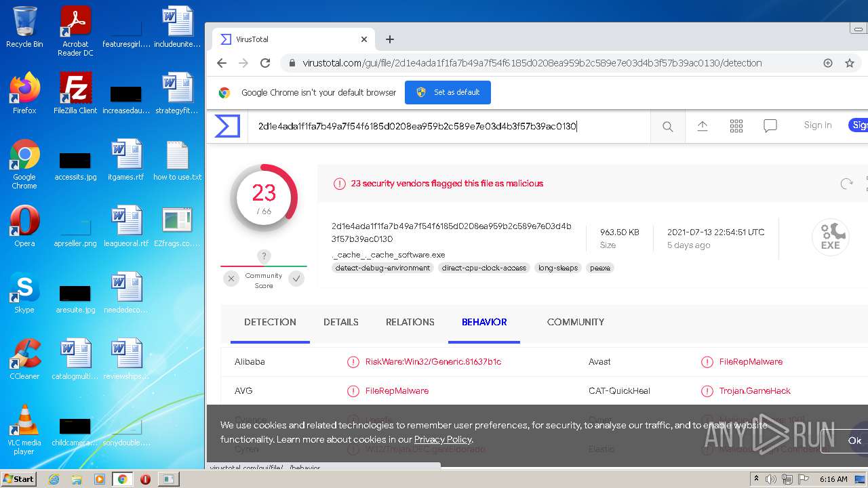Screen dimensions: 868x488
Task: Open VLC media player shortcut
Action: click(24, 430)
